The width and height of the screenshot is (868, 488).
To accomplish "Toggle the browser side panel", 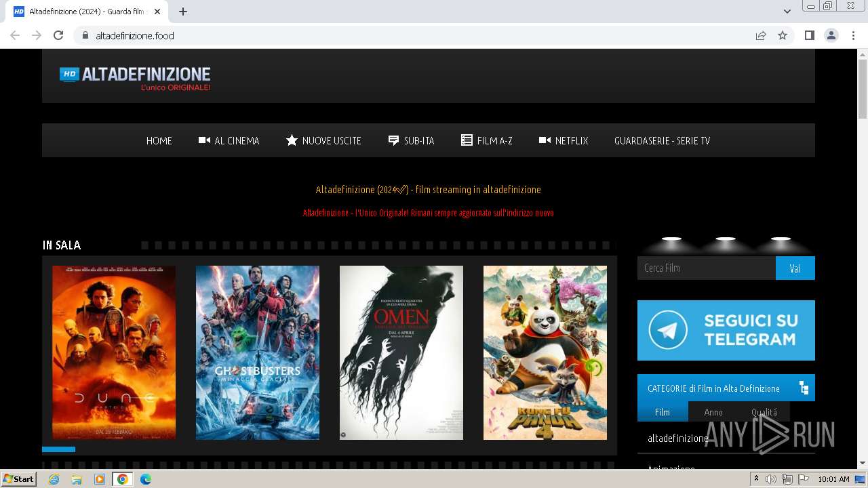I will point(810,35).
